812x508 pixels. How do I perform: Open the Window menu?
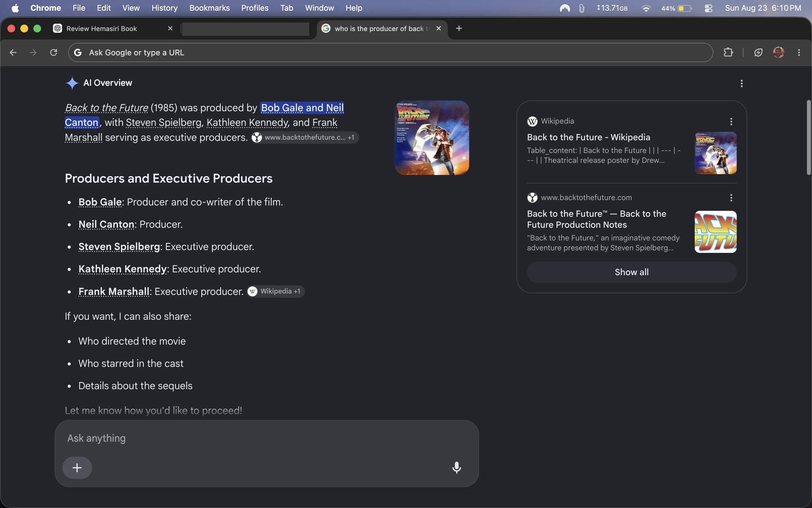[x=319, y=8]
